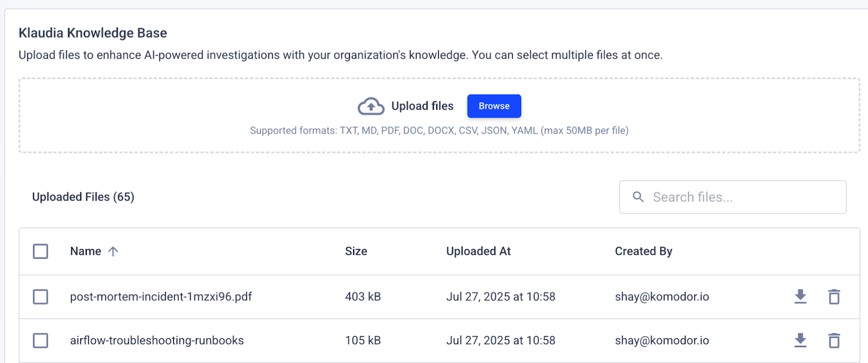Click trash icon for airflow-troubleshooting-runbooks

[834, 340]
